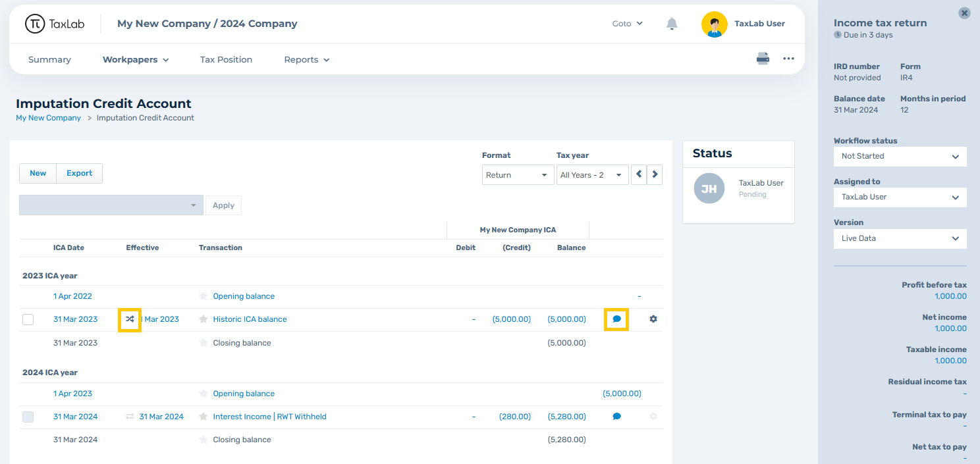The height and width of the screenshot is (464, 980).
Task: Open the bulk action dropdown beside Apply
Action: (111, 205)
